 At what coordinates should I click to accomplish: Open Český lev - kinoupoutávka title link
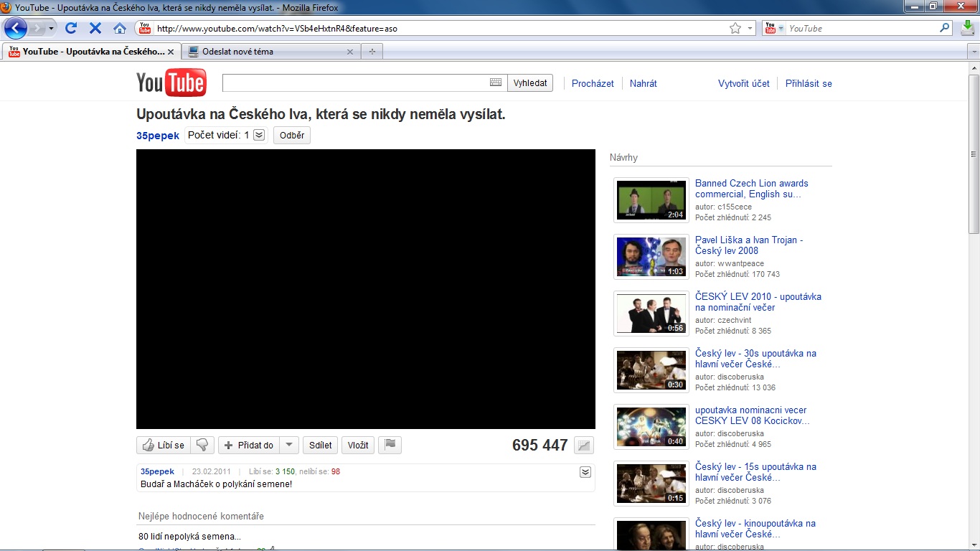pyautogui.click(x=755, y=529)
